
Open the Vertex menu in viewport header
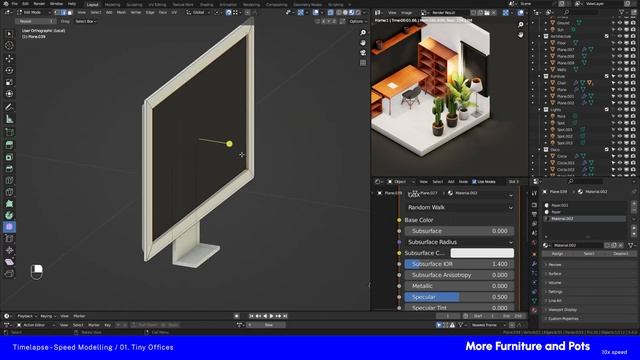(x=136, y=13)
